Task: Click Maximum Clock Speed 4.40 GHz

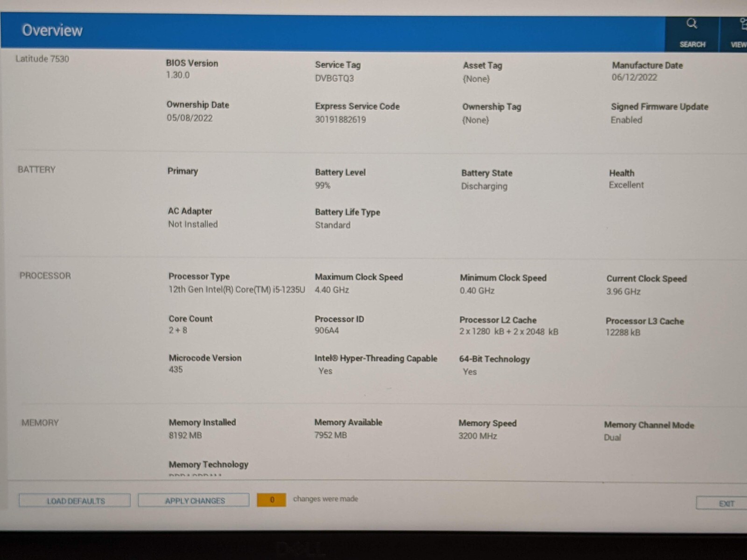Action: tap(332, 290)
